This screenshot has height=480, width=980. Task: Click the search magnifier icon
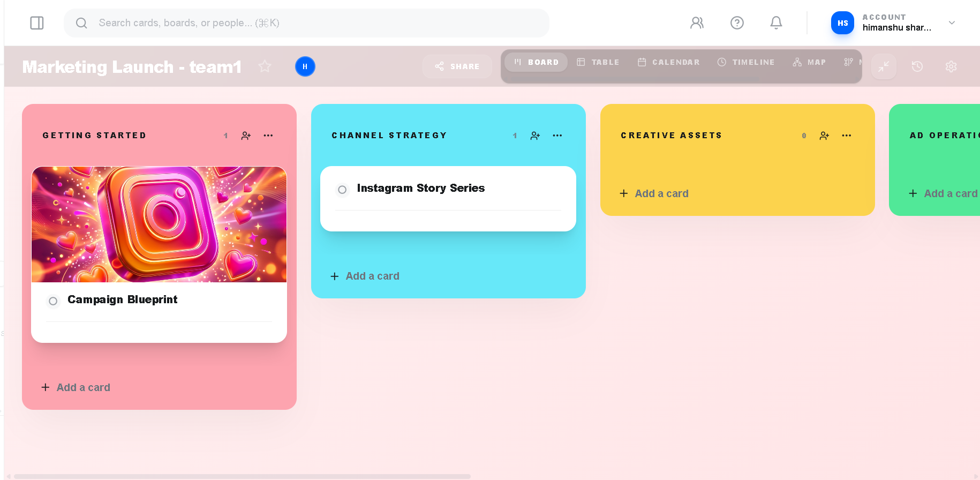(81, 23)
